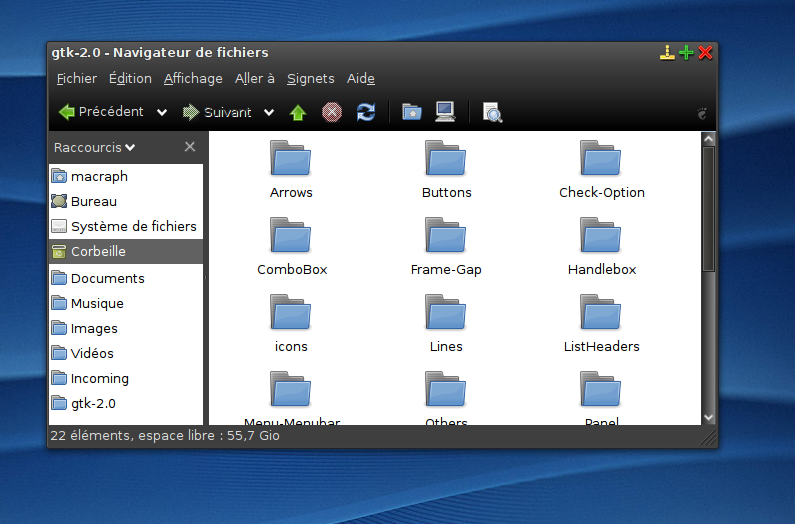Open the Home folder toolbar icon

tap(411, 112)
